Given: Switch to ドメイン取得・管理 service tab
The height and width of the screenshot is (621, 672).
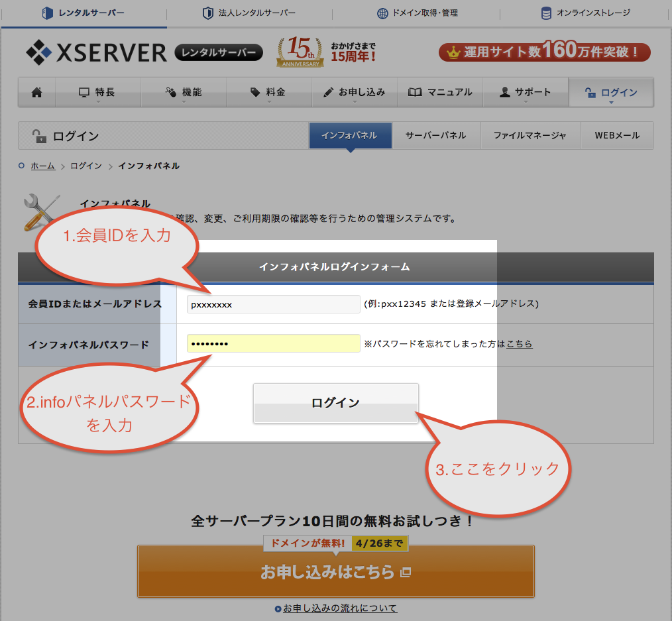Looking at the screenshot, I should (x=416, y=13).
